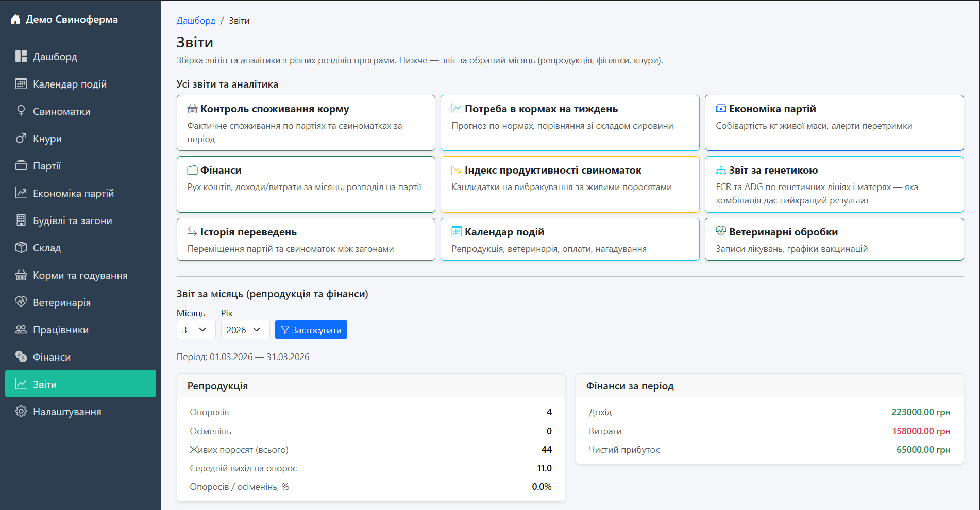The width and height of the screenshot is (980, 510).
Task: Open the Звіт за генетикою card
Action: click(834, 184)
